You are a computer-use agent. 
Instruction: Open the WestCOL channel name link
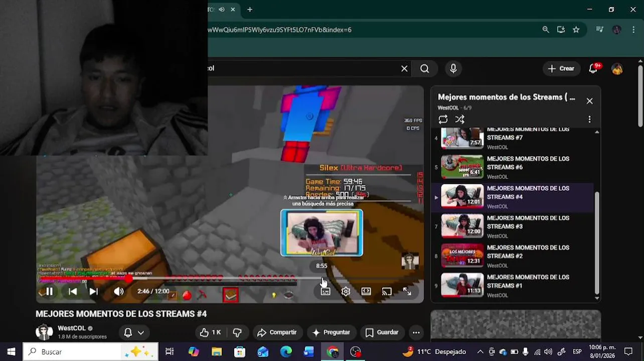72,328
